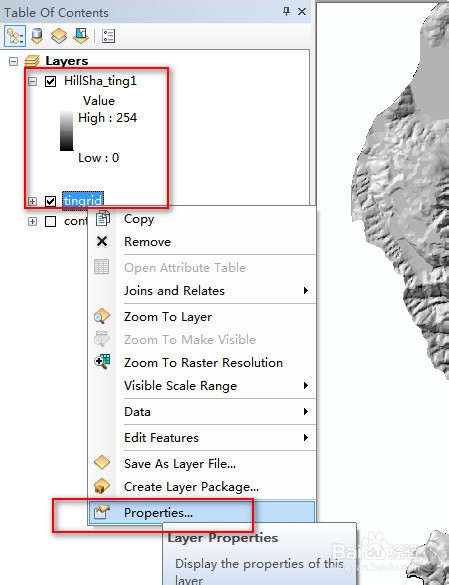Open Visible Scale Range submenu arrow
Image resolution: width=449 pixels, height=585 pixels.
coord(306,385)
